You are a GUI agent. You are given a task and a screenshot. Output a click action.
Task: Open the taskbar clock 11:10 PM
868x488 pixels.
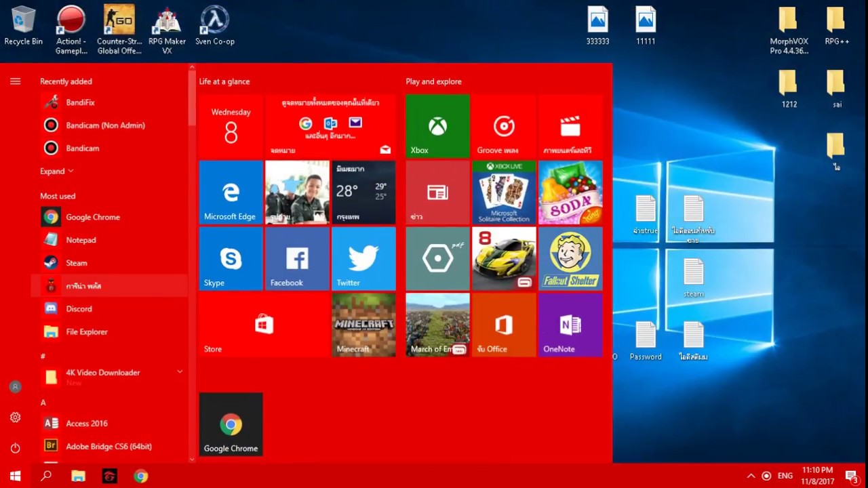(817, 476)
